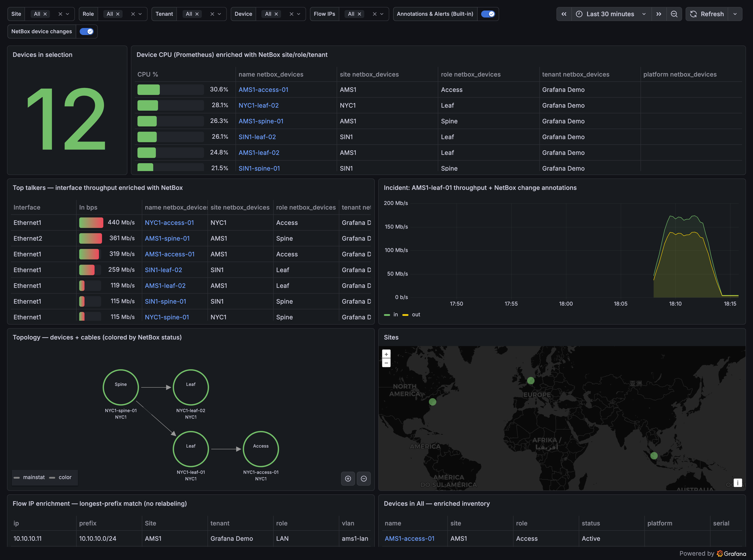Zoom out on the Sites map

pyautogui.click(x=386, y=363)
